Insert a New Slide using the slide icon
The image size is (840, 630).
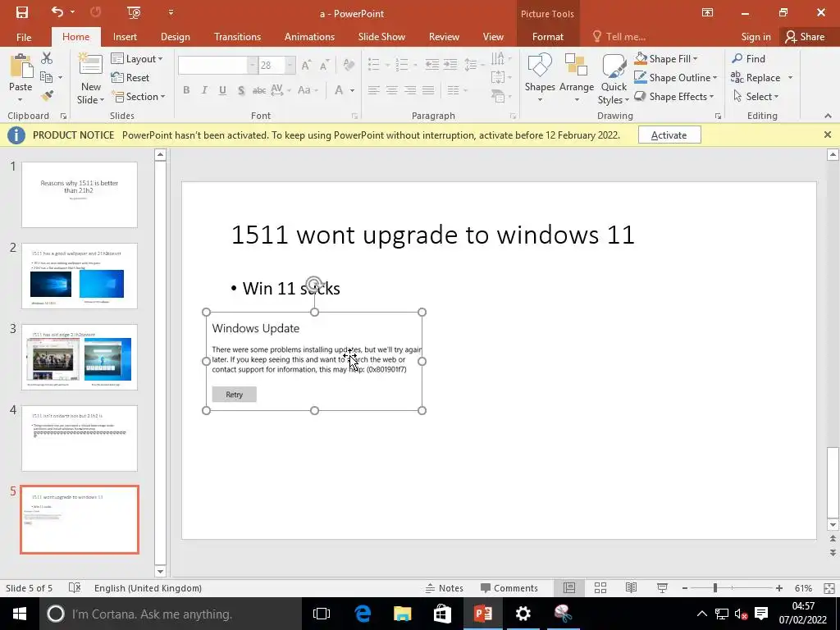pos(90,66)
